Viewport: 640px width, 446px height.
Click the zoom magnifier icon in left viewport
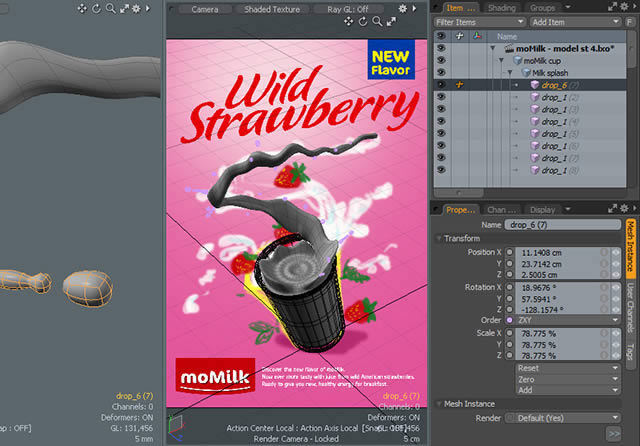(110, 9)
